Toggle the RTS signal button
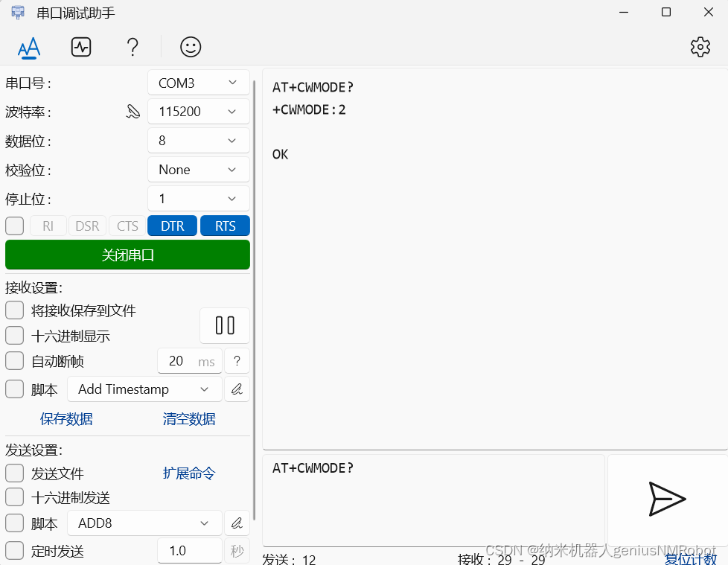Screen dimensions: 728x565 [x=226, y=226]
